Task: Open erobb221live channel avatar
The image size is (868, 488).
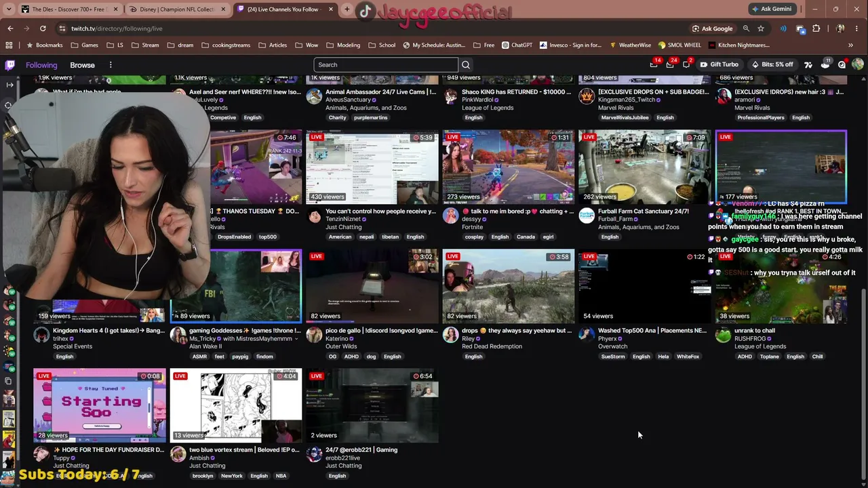Action: click(x=314, y=454)
